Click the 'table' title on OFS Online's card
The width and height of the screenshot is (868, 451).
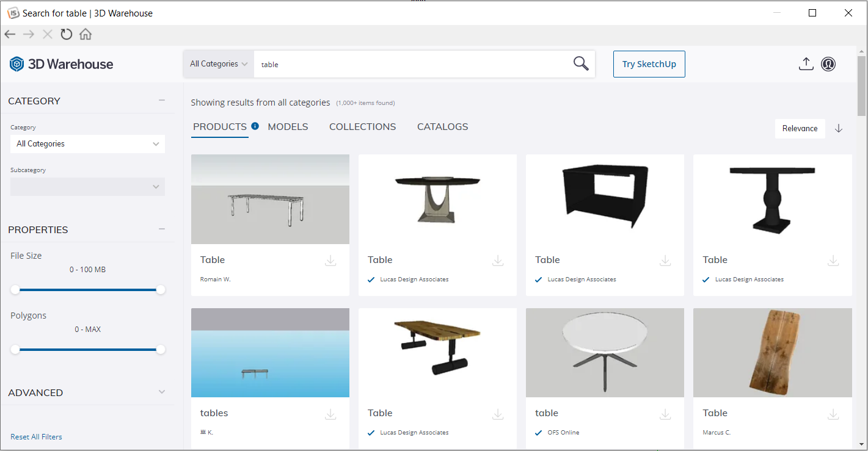tap(547, 413)
